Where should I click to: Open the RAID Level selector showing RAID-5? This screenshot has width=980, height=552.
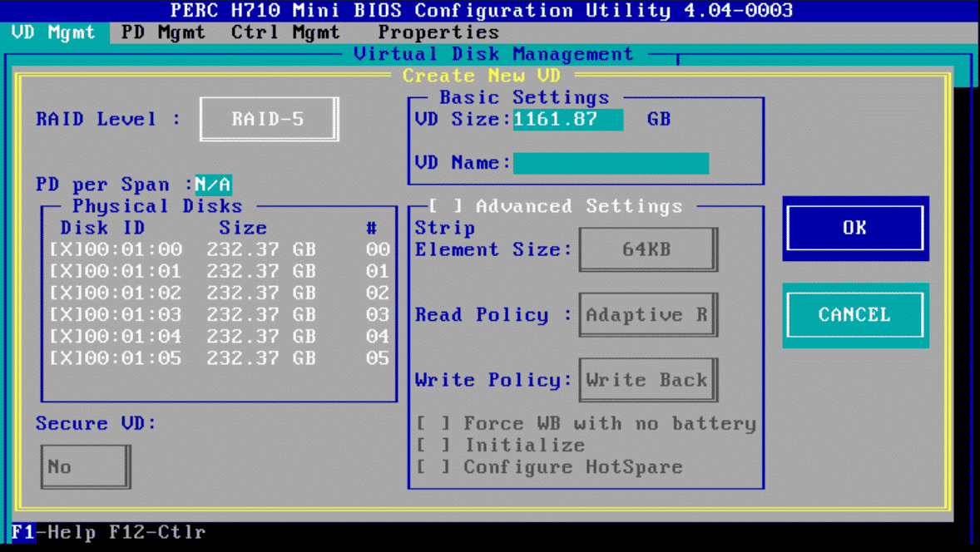[x=268, y=119]
